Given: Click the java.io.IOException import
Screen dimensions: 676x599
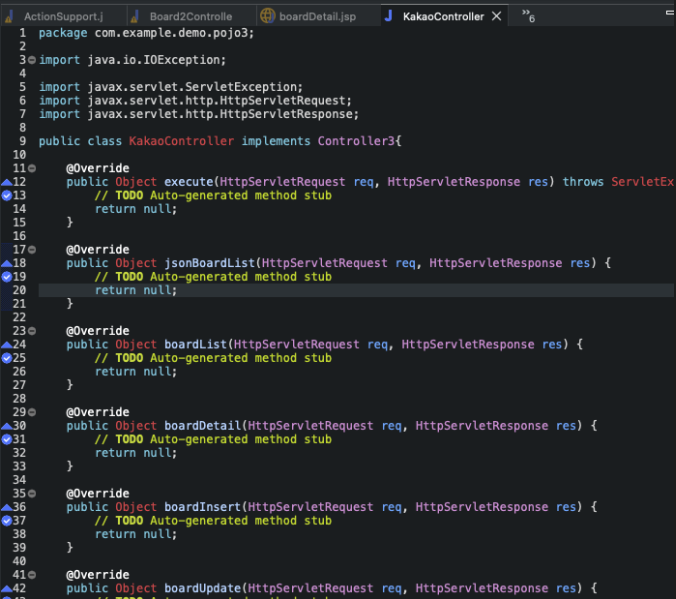Looking at the screenshot, I should [153, 60].
